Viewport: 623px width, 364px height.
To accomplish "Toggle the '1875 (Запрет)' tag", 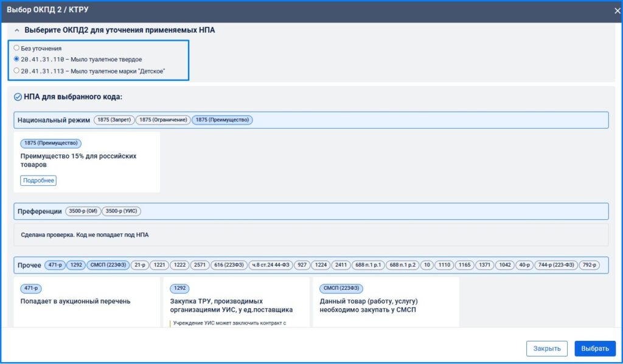I will coord(114,120).
